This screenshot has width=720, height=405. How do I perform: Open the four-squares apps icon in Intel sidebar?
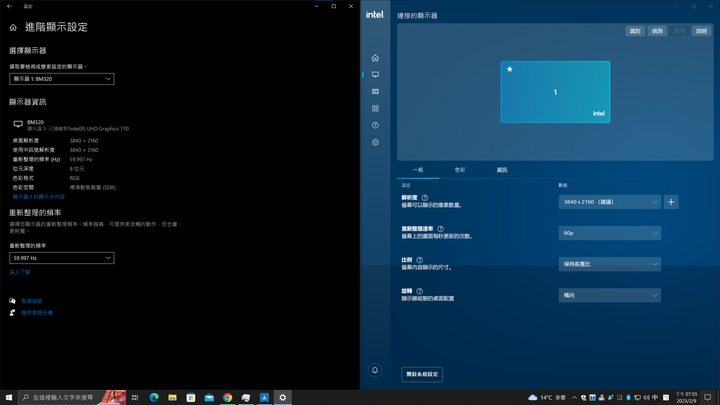[375, 108]
